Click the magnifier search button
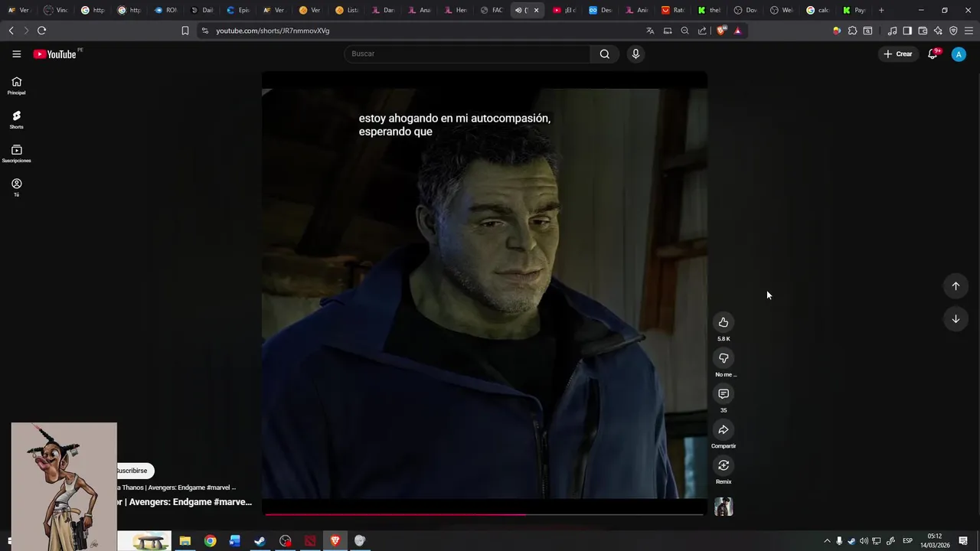The height and width of the screenshot is (551, 980). [x=605, y=54]
